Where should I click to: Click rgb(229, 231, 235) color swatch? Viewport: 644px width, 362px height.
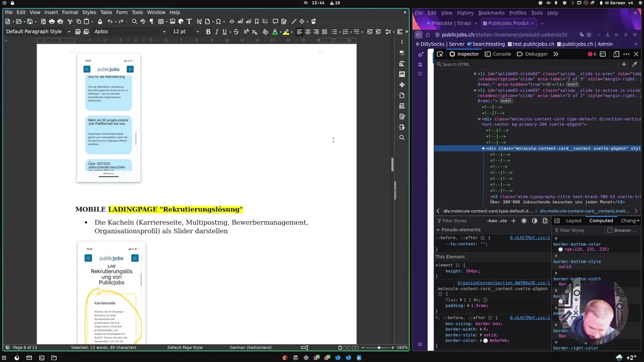[x=560, y=249]
